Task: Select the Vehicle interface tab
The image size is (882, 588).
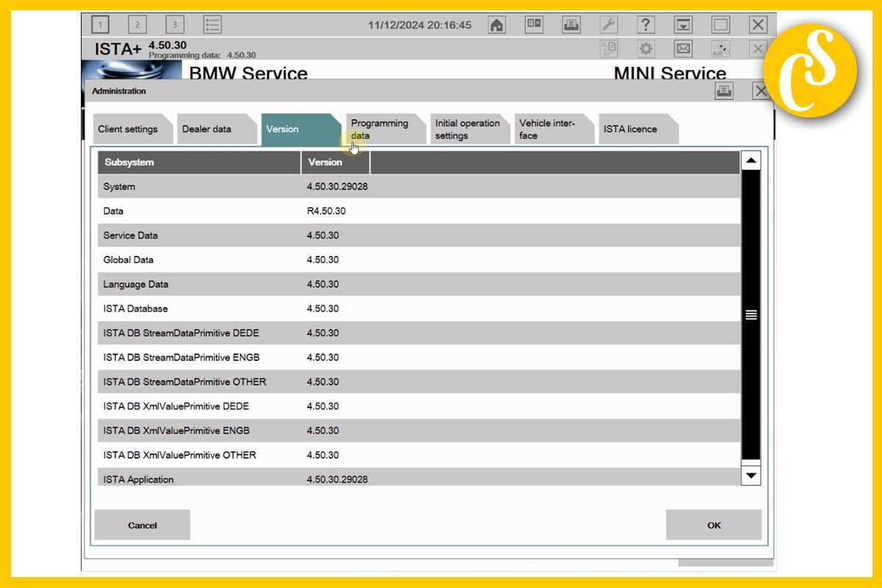Action: (551, 128)
